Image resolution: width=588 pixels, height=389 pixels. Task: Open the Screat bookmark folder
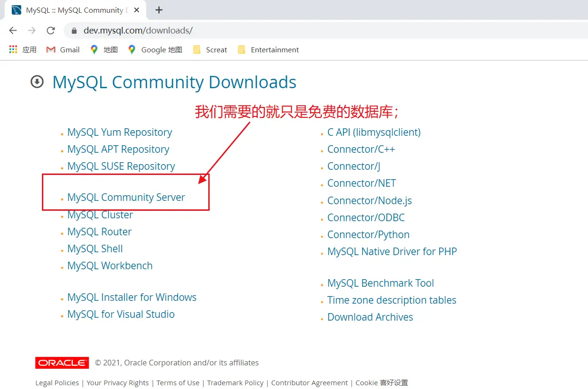point(210,50)
